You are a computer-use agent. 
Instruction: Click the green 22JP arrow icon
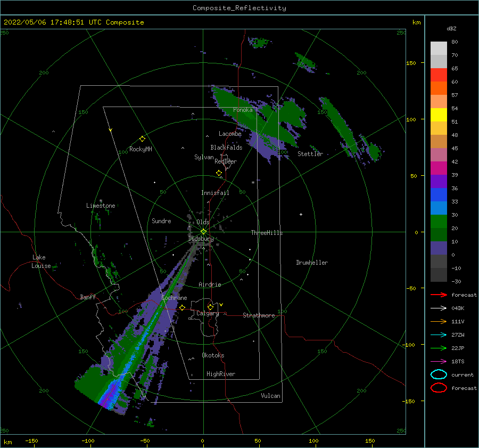(x=439, y=348)
